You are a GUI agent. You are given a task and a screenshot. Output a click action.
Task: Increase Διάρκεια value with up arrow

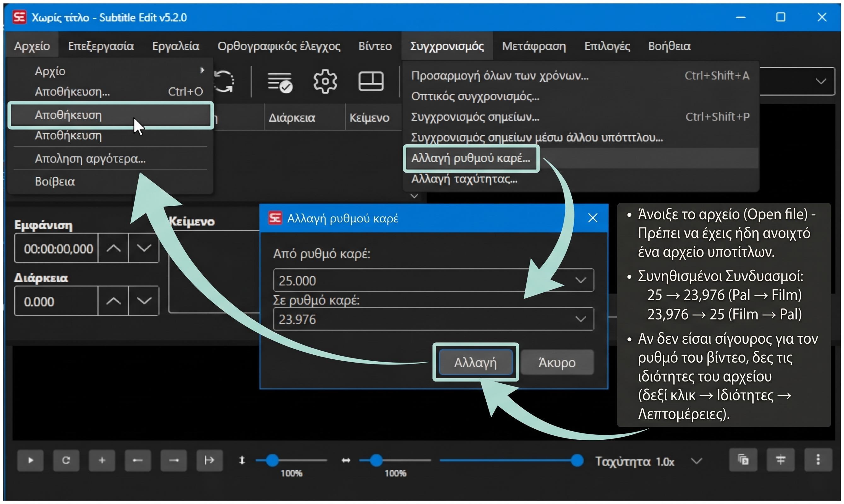tap(113, 301)
